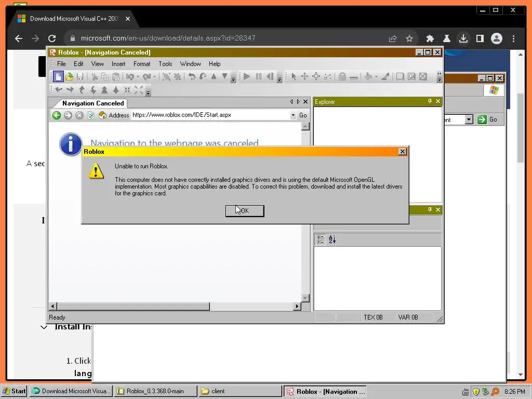Open the Redo history dropdown arrow

(155, 77)
